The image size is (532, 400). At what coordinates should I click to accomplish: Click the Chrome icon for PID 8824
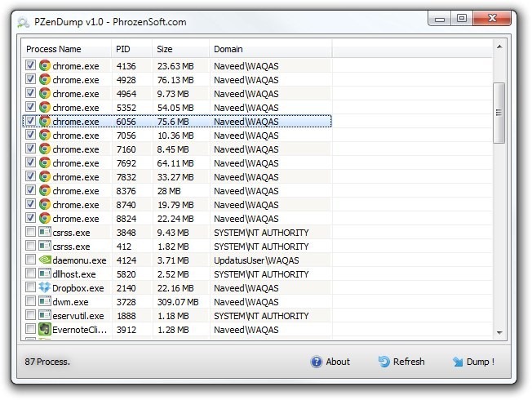coord(45,218)
